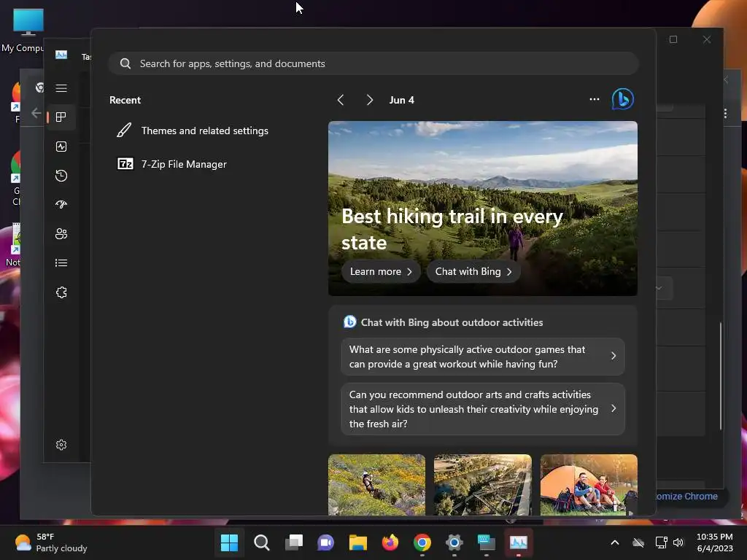Viewport: 747px width, 560px height.
Task: Open the hiking trail hero image
Action: click(x=483, y=208)
